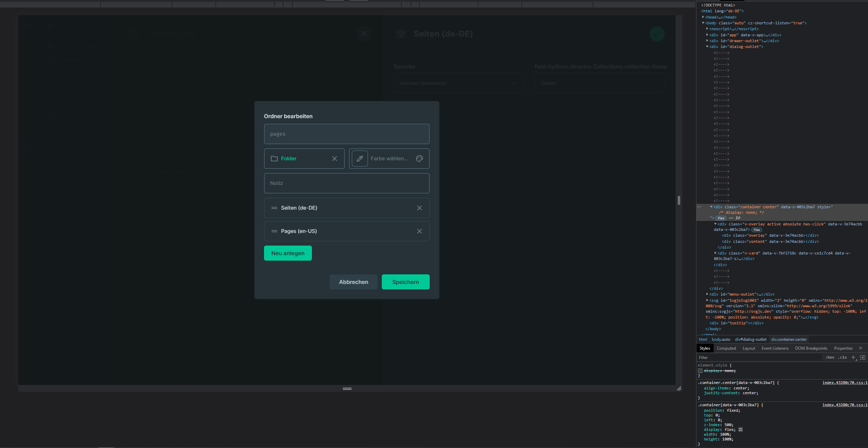Click Neu anlegen to add translation
The image size is (868, 448).
point(288,253)
